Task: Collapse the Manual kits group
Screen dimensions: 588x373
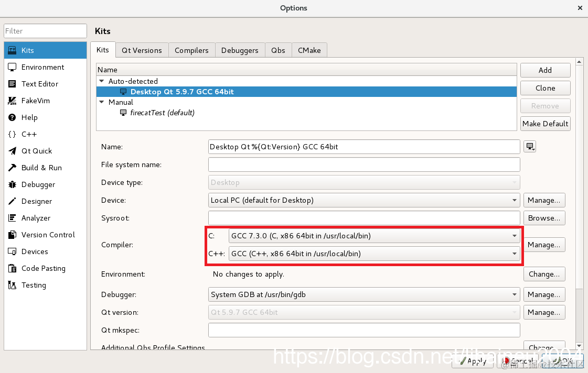Action: pos(101,102)
